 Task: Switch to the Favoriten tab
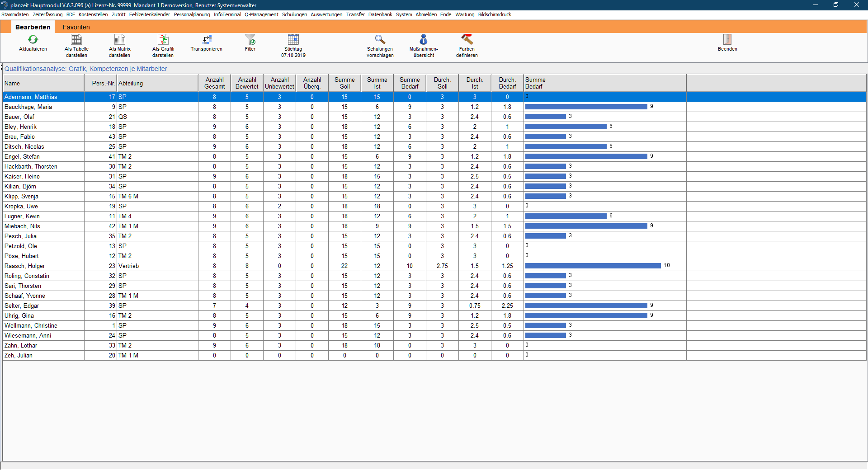(x=76, y=27)
